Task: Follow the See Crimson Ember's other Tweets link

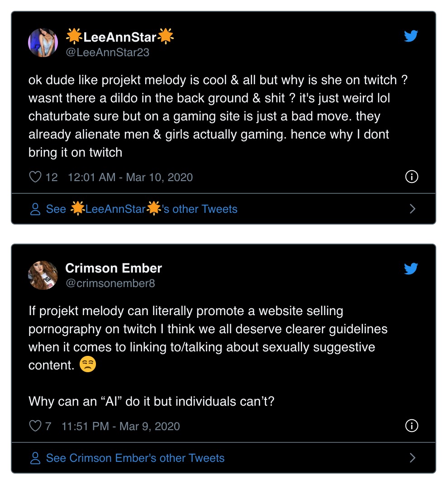Action: [135, 458]
